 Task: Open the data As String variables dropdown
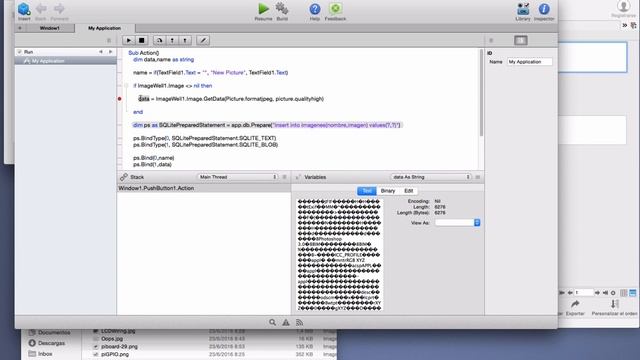[x=431, y=177]
